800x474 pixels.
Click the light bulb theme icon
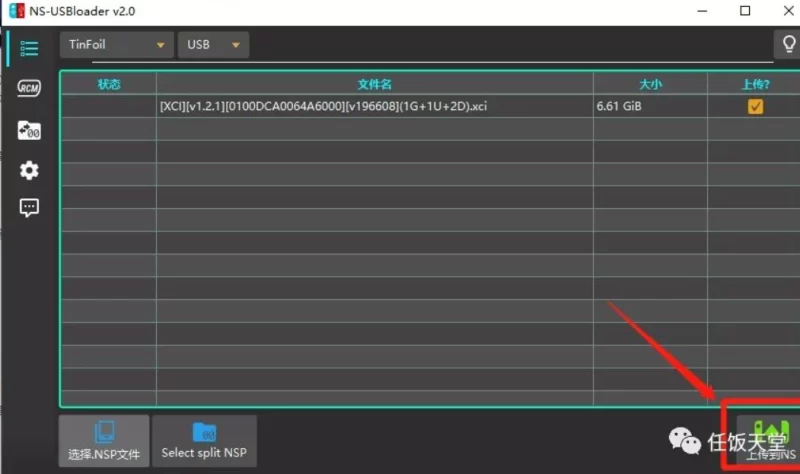(788, 44)
